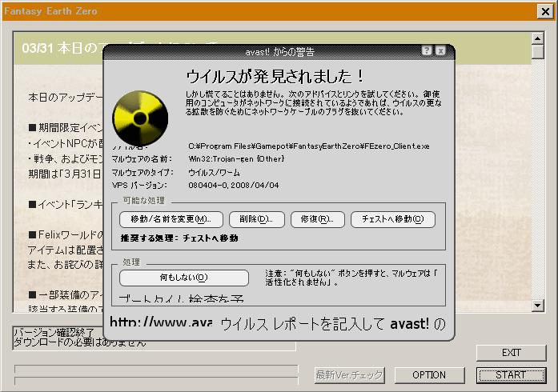
Task: Close the avast warning dialog
Action: [x=440, y=51]
